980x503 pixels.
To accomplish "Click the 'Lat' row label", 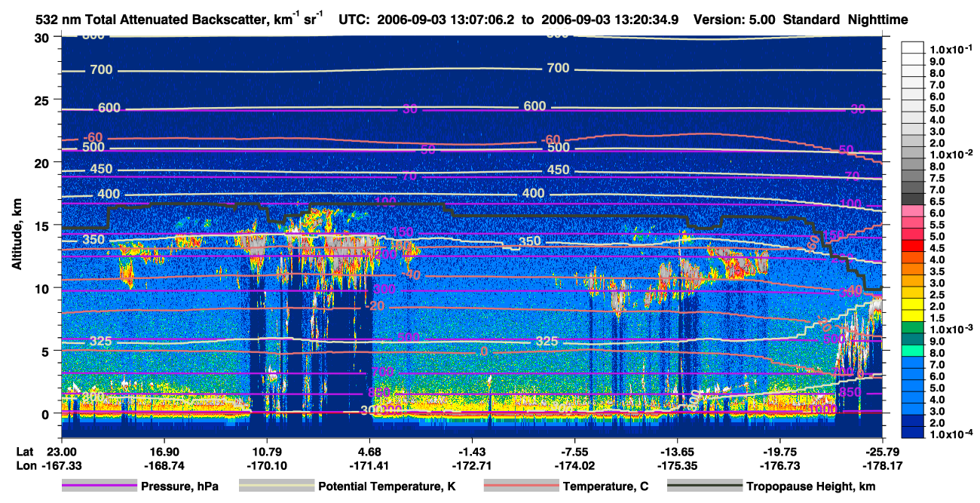I will tap(24, 451).
